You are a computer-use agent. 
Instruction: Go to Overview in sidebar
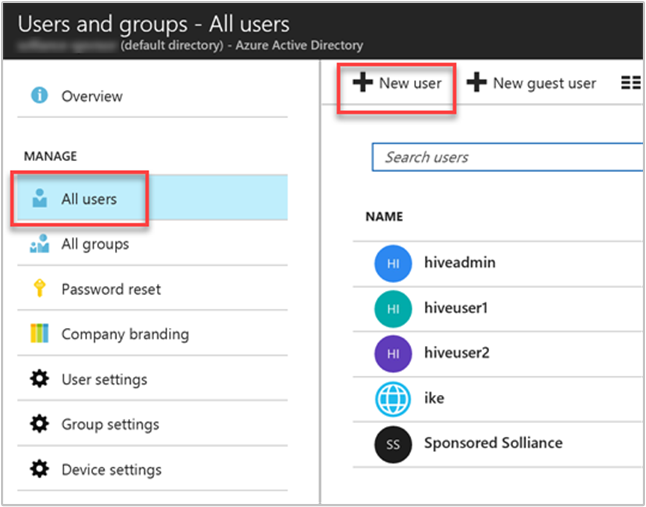pyautogui.click(x=92, y=96)
